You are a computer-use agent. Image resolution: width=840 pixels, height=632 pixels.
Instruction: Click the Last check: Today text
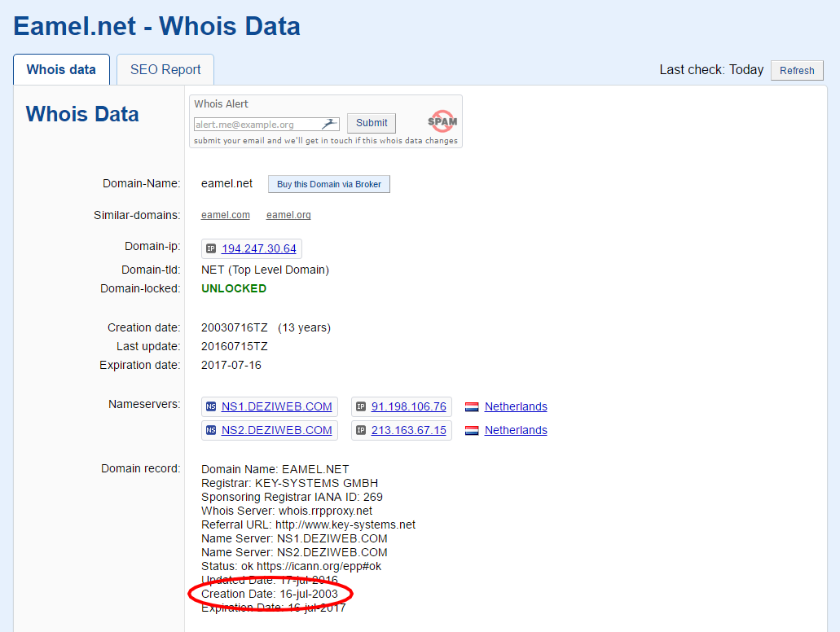point(711,69)
